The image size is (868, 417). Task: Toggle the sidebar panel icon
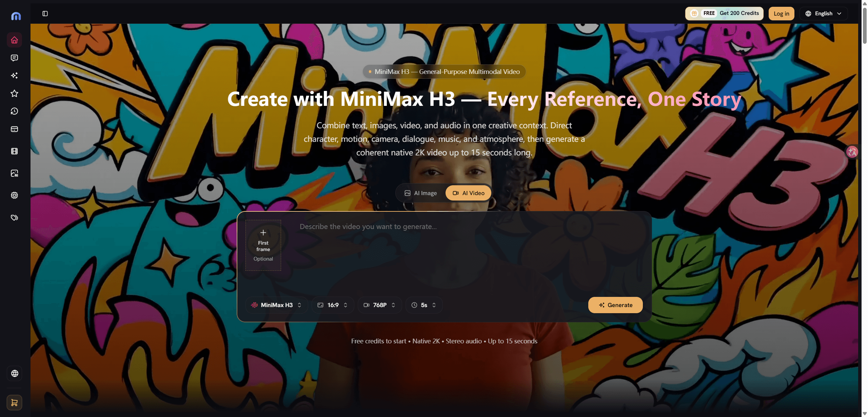click(45, 14)
